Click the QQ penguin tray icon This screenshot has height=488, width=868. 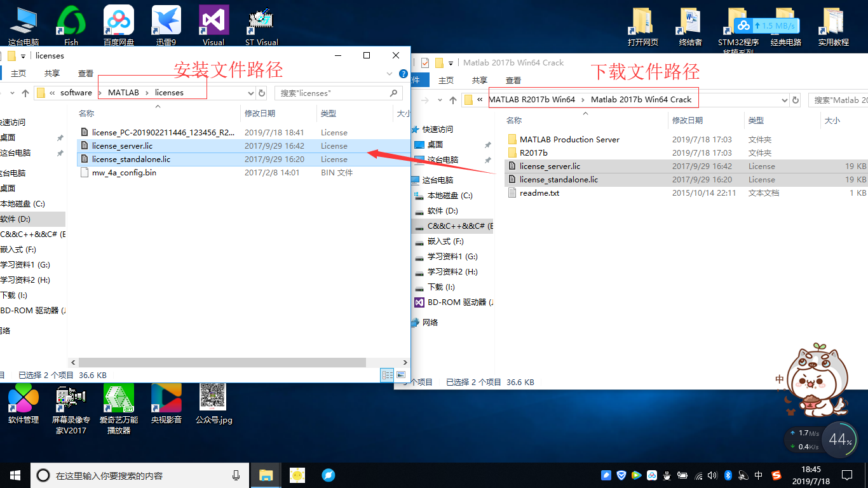(x=667, y=475)
